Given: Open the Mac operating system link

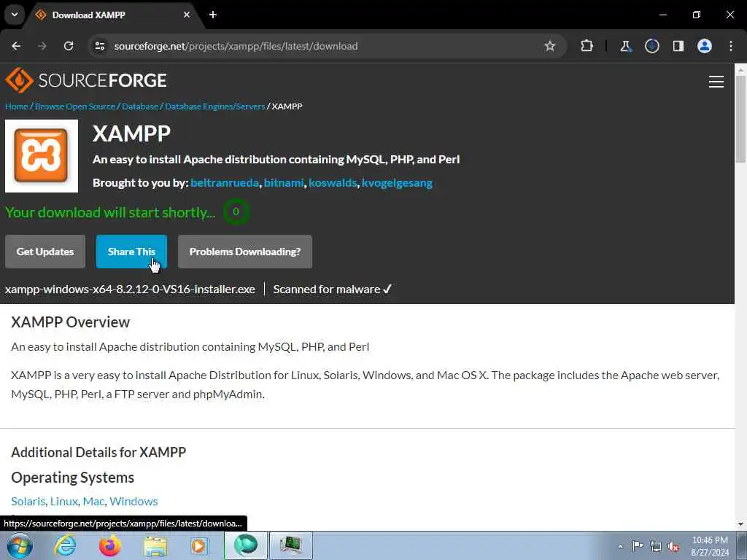Looking at the screenshot, I should [93, 501].
